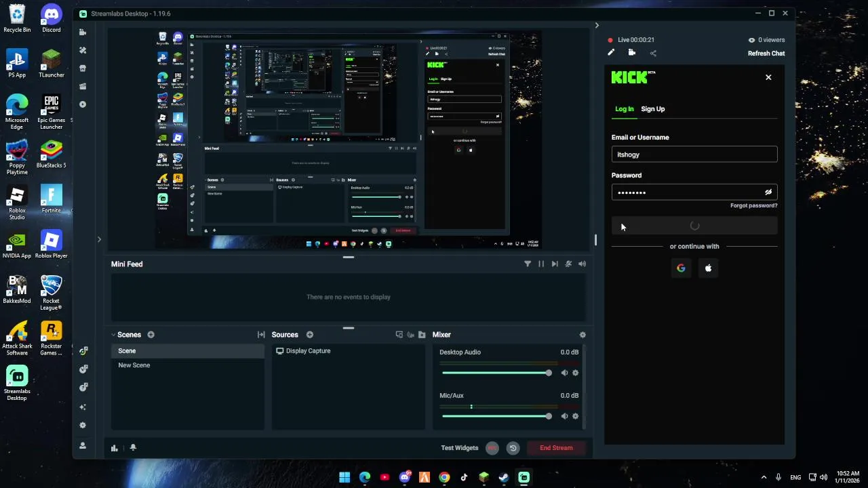Click the video camera icon under Live timer
The height and width of the screenshot is (488, 868).
click(632, 53)
